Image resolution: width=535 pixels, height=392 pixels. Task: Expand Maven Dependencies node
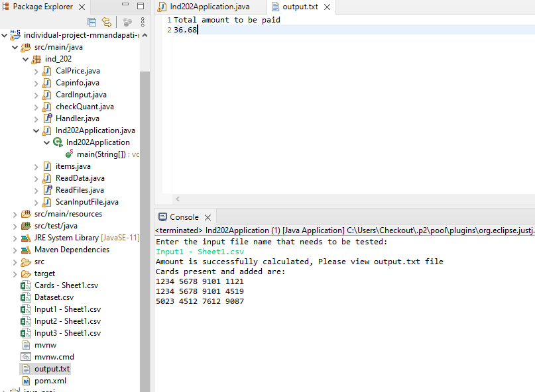[x=15, y=250]
